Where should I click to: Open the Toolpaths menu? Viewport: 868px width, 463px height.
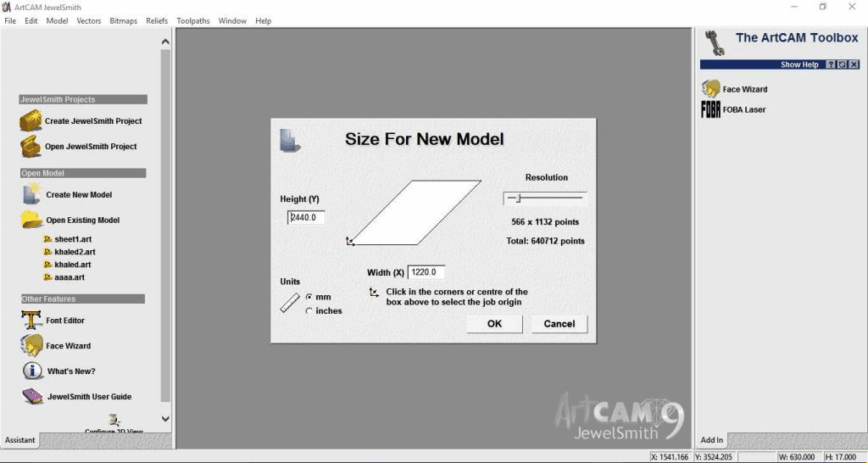point(193,21)
